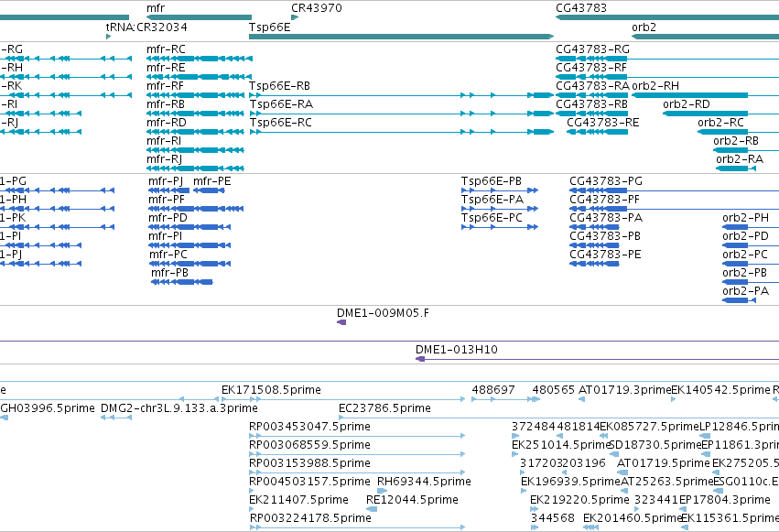Click EST EC23786.5prime
779x532 pixels.
[558, 418]
